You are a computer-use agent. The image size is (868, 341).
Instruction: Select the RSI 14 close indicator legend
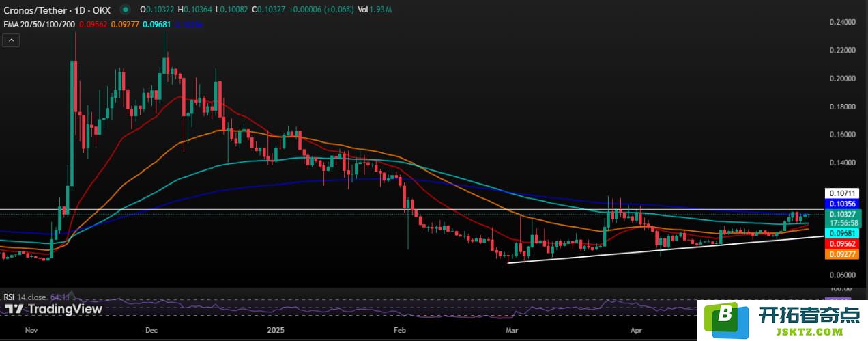[x=26, y=297]
